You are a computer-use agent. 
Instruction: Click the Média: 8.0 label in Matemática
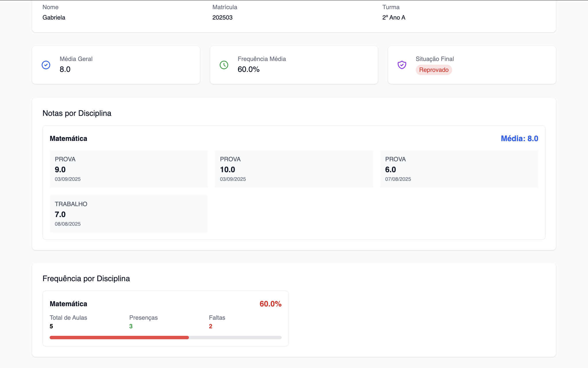click(519, 139)
